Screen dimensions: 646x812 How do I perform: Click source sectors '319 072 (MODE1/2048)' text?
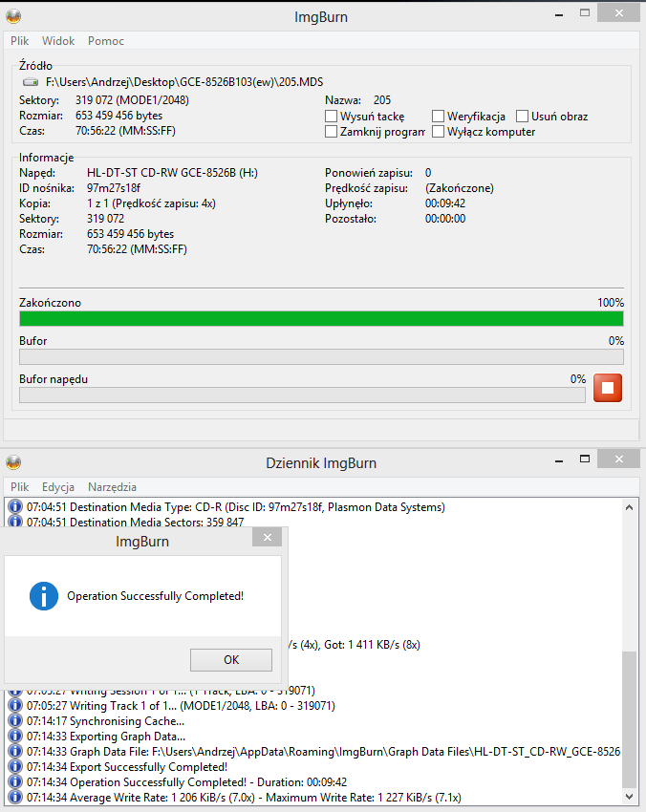pyautogui.click(x=132, y=100)
